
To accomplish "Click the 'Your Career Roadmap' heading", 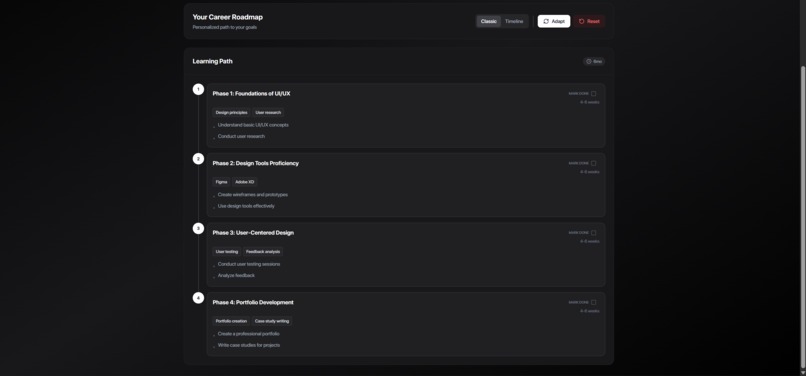I will (x=228, y=17).
